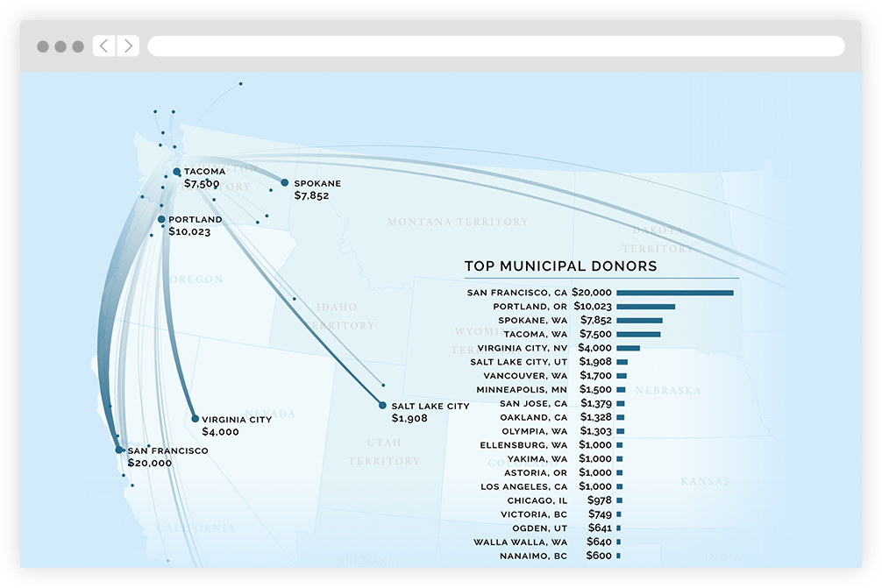The height and width of the screenshot is (588, 882).
Task: Click the Ogden, UT donor row
Action: (566, 528)
